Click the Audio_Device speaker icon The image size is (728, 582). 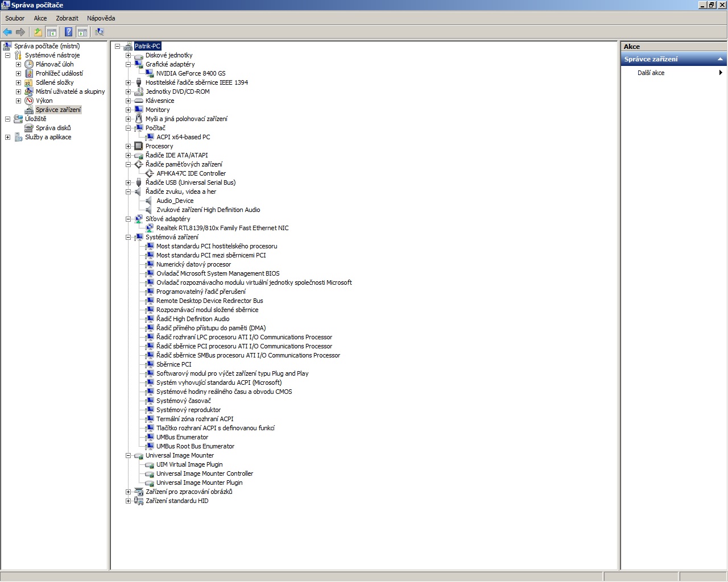pos(150,201)
